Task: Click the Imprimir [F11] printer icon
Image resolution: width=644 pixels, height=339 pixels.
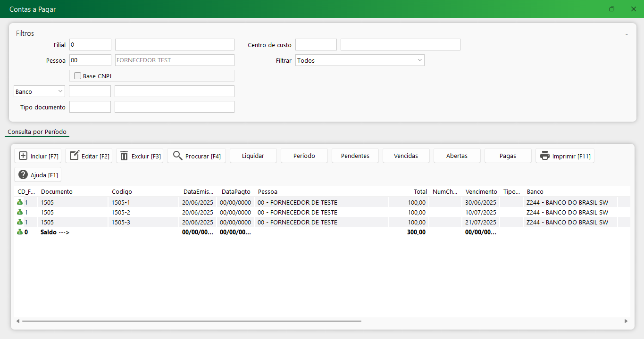Action: (545, 156)
